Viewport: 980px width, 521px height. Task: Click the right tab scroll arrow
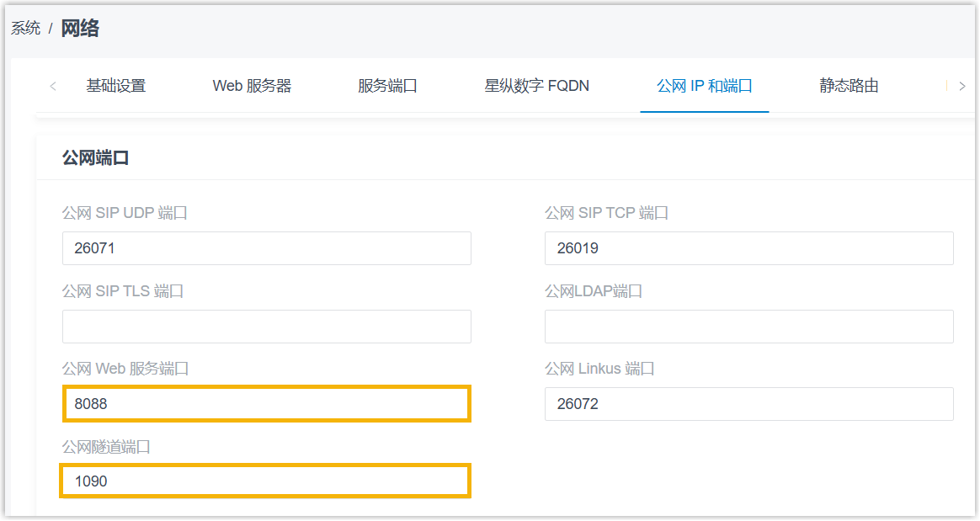961,86
